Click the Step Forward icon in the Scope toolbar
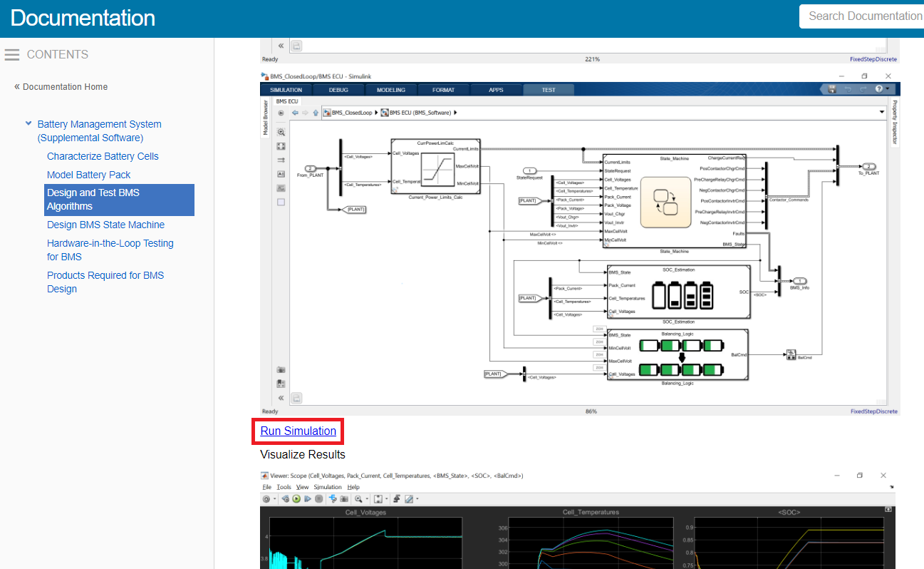 pyautogui.click(x=307, y=498)
